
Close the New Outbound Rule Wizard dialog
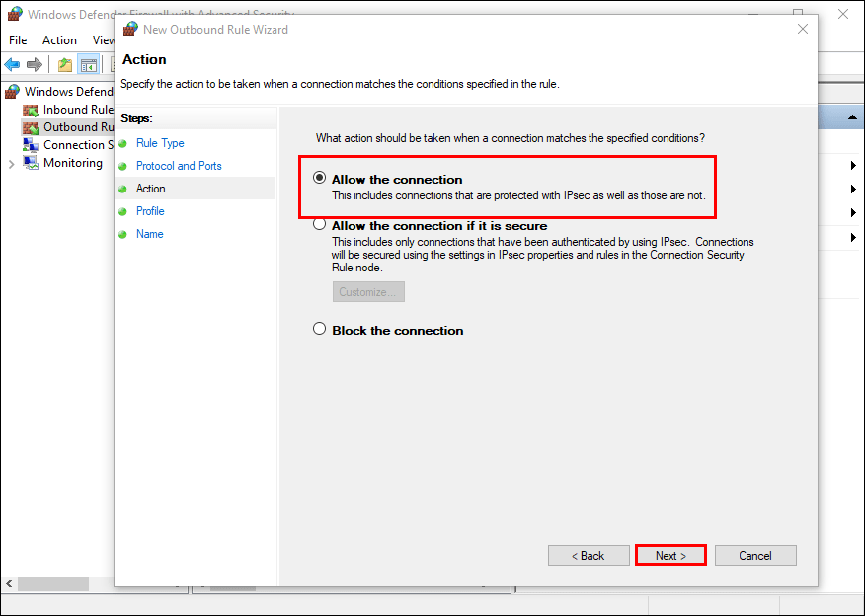[803, 29]
